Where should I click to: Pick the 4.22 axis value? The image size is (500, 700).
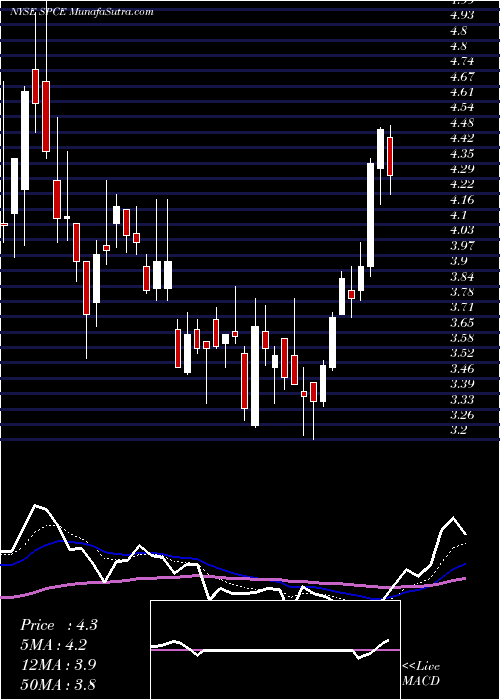(x=462, y=184)
